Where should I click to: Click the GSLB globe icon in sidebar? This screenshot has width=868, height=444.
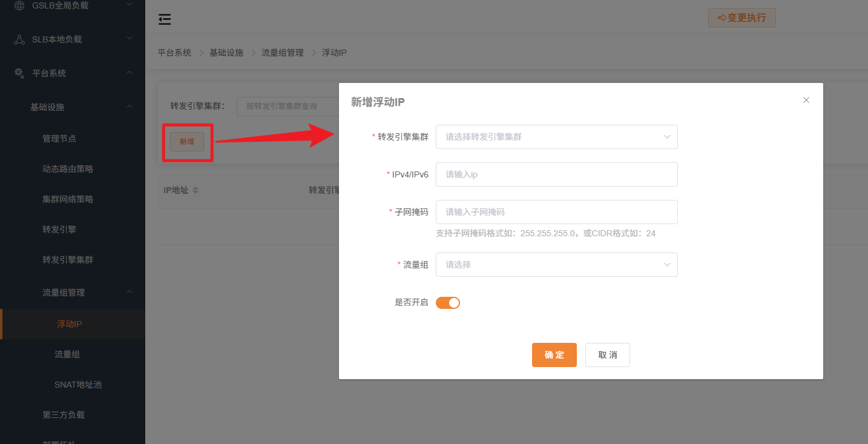click(19, 5)
